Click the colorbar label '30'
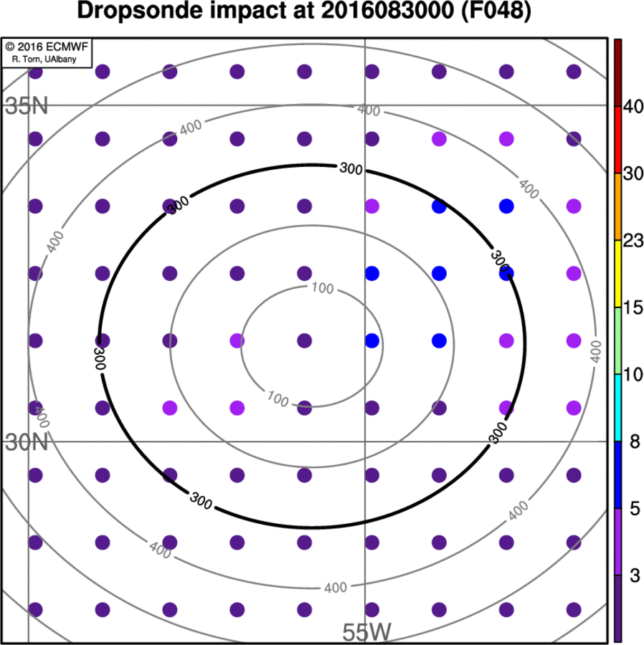Screen dimensions: 644x645 633,173
